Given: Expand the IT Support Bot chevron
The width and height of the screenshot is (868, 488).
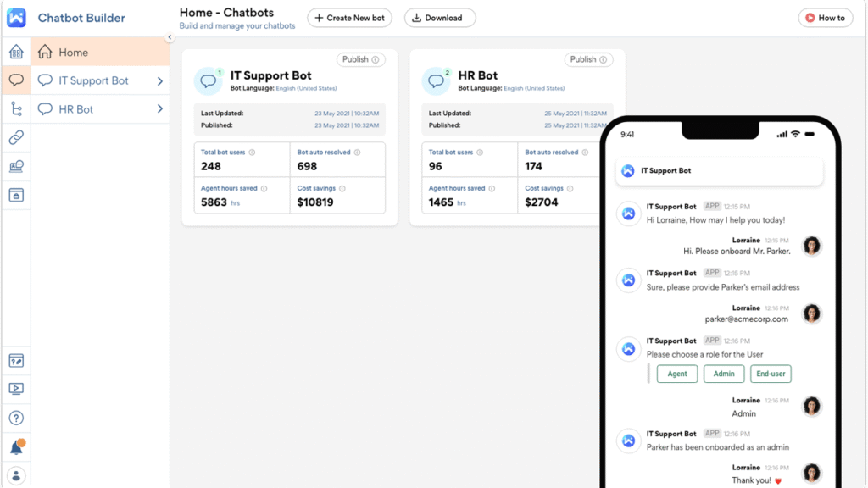Looking at the screenshot, I should 159,81.
